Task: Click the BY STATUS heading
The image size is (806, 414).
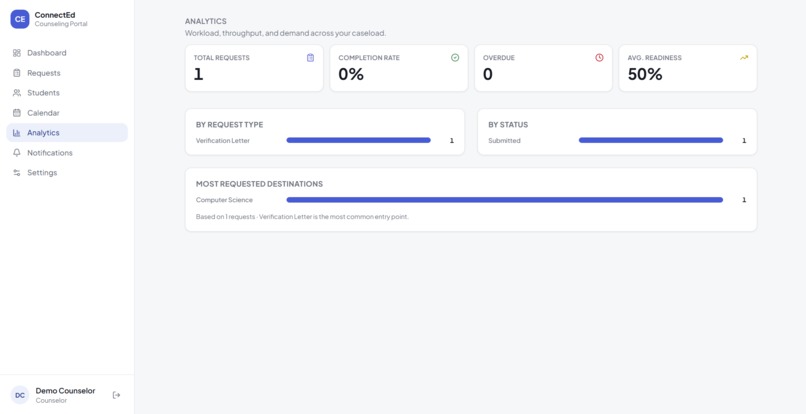Action: click(x=508, y=125)
